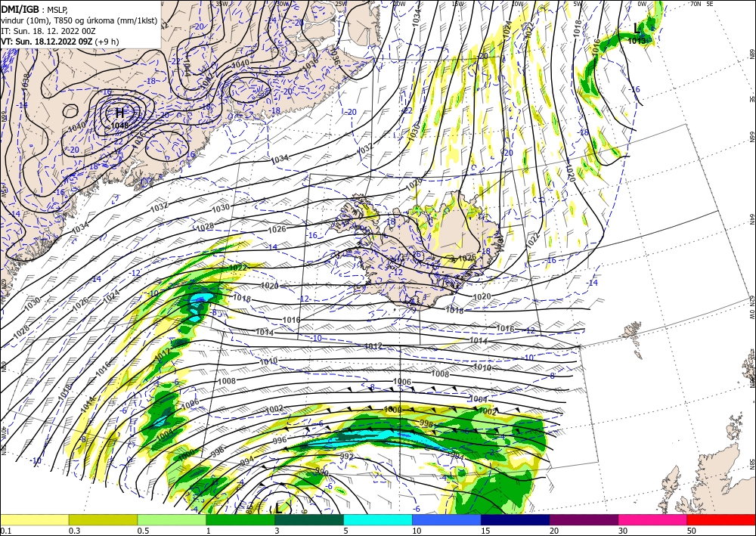The width and height of the screenshot is (756, 536).
Task: Click legend value '50'
Action: point(692,531)
